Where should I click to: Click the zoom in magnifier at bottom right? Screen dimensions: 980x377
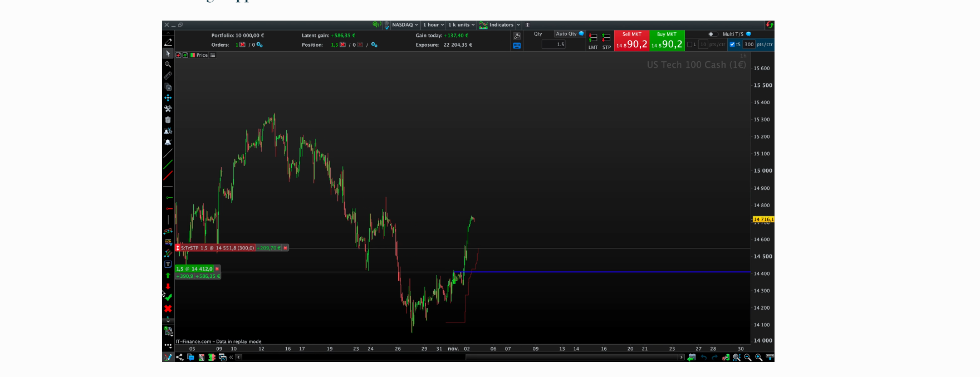758,358
